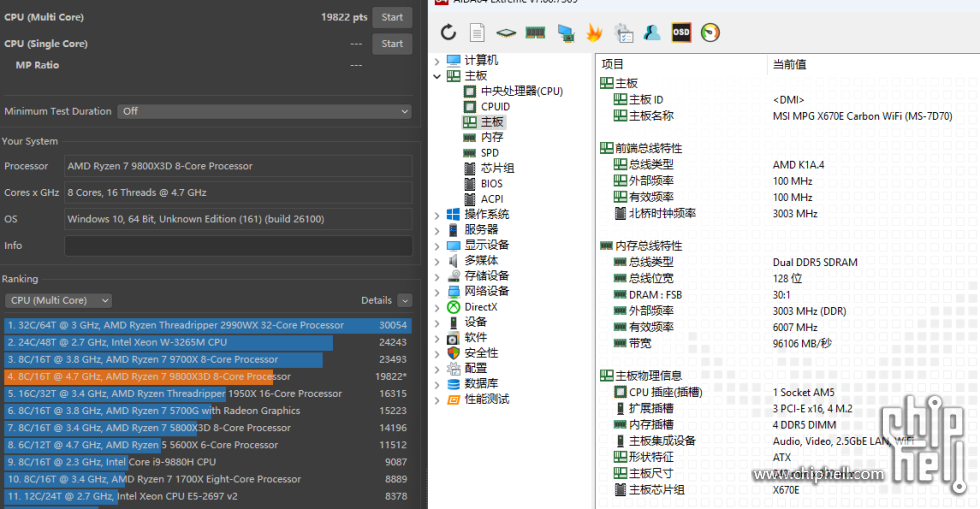Select ranking row Ryzen 7 5700G
The height and width of the screenshot is (509, 980).
208,411
